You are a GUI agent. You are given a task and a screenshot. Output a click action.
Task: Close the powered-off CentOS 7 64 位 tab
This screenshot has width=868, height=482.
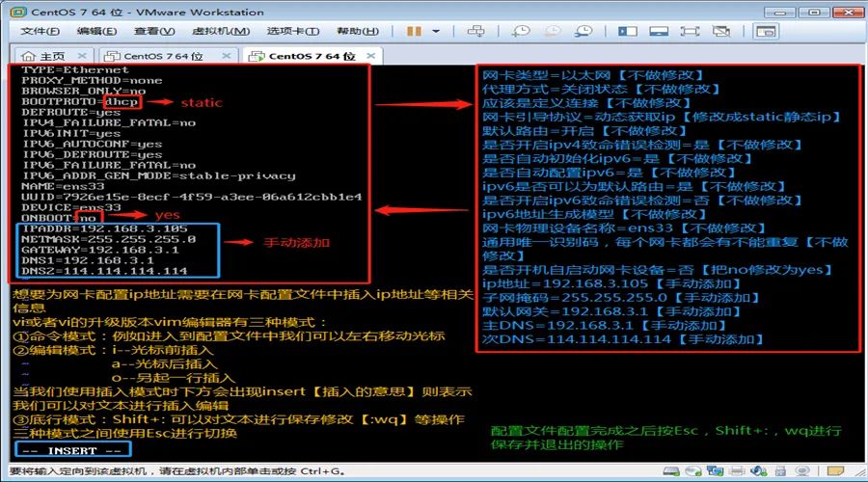[x=226, y=56]
